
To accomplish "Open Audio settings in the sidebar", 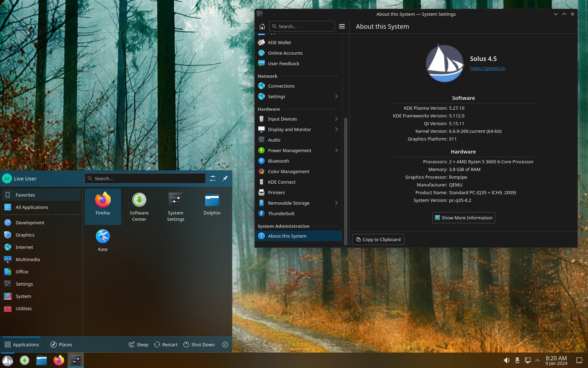I will pos(274,140).
